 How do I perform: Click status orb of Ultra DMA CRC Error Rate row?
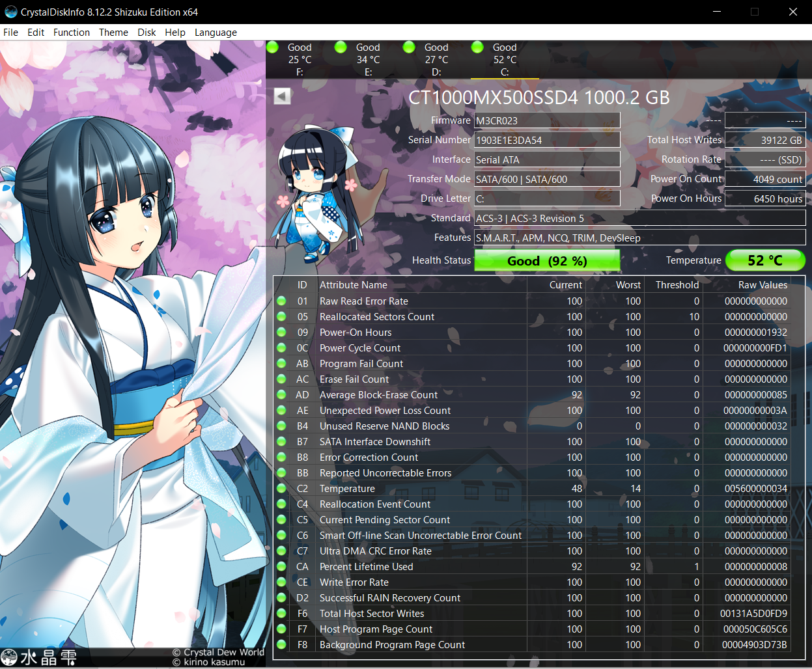point(281,551)
